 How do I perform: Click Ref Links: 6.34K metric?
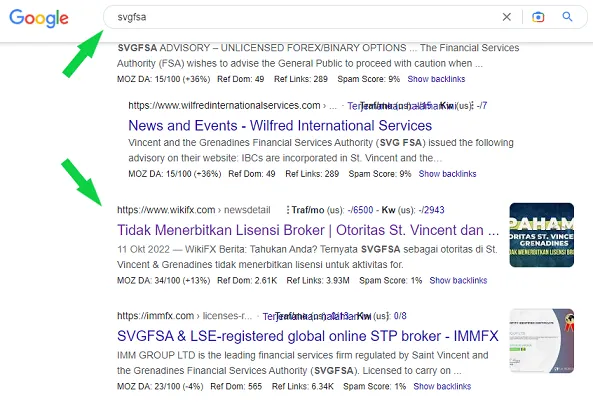tap(303, 386)
